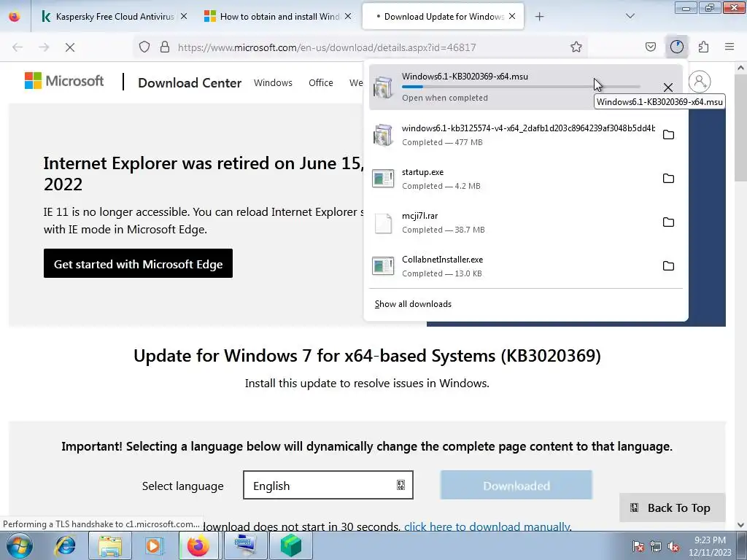Bookmark this page with star icon
The height and width of the screenshot is (560, 747).
[x=576, y=47]
